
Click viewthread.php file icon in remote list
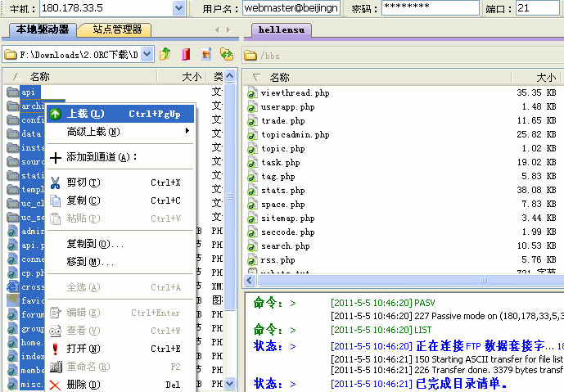[x=252, y=93]
